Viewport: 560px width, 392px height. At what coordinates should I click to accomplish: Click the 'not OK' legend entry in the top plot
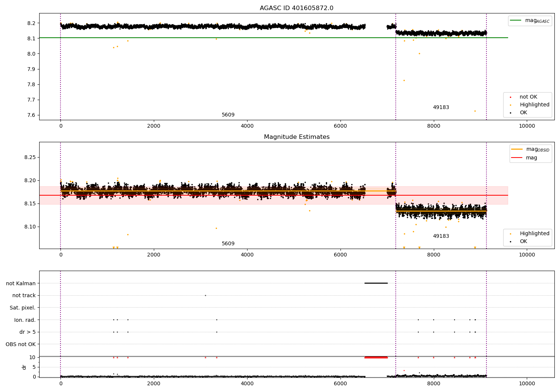click(x=523, y=97)
